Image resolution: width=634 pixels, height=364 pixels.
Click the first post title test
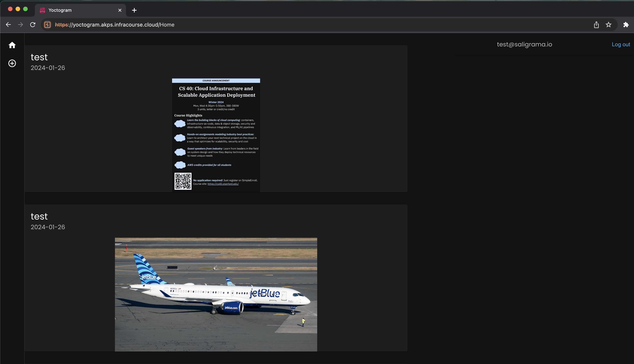(x=39, y=57)
